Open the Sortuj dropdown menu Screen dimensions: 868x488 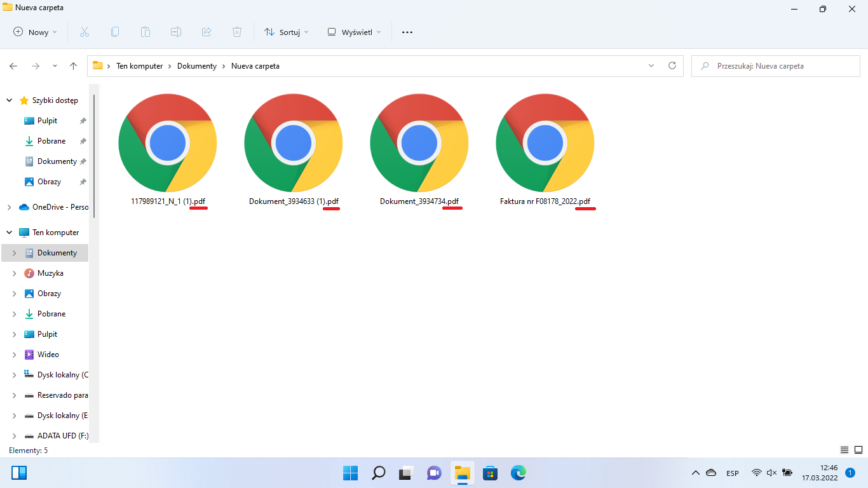pyautogui.click(x=286, y=32)
